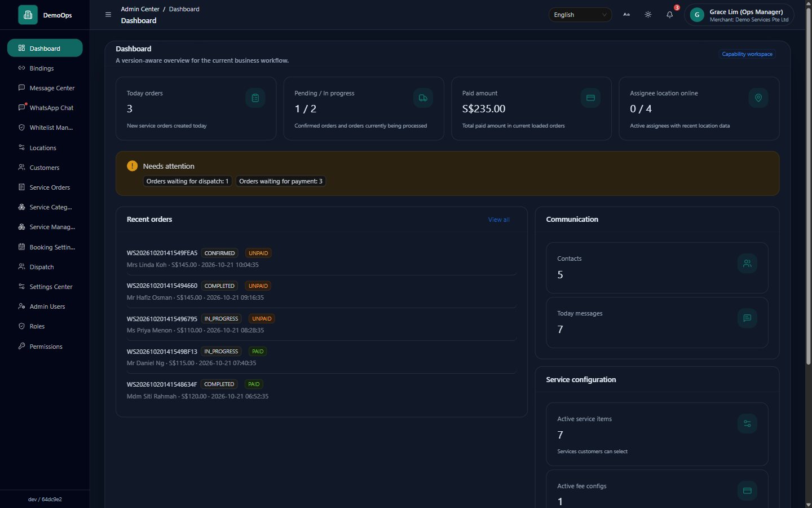Click the Today messages chat icon

click(747, 318)
